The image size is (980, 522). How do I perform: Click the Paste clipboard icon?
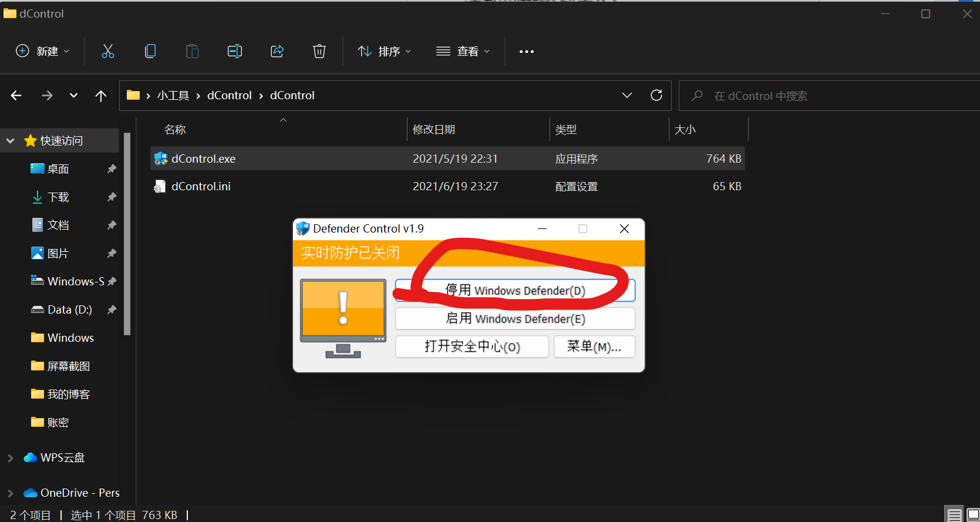click(193, 51)
